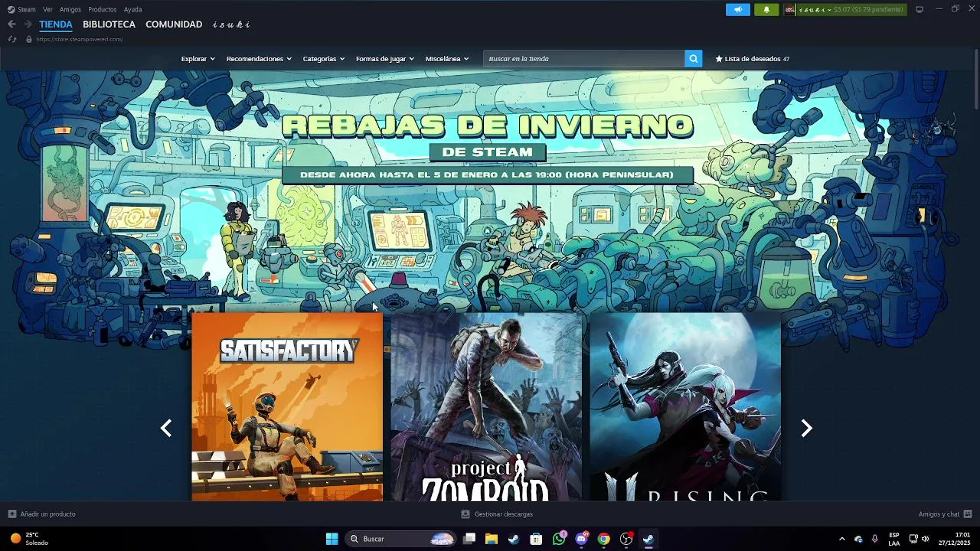Open Google Chrome from taskbar

tap(603, 539)
